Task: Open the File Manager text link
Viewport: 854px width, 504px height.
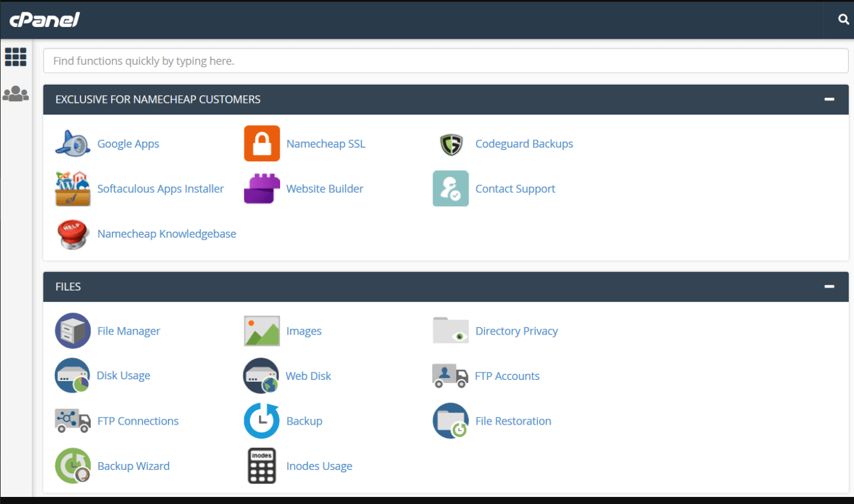Action: pyautogui.click(x=129, y=331)
